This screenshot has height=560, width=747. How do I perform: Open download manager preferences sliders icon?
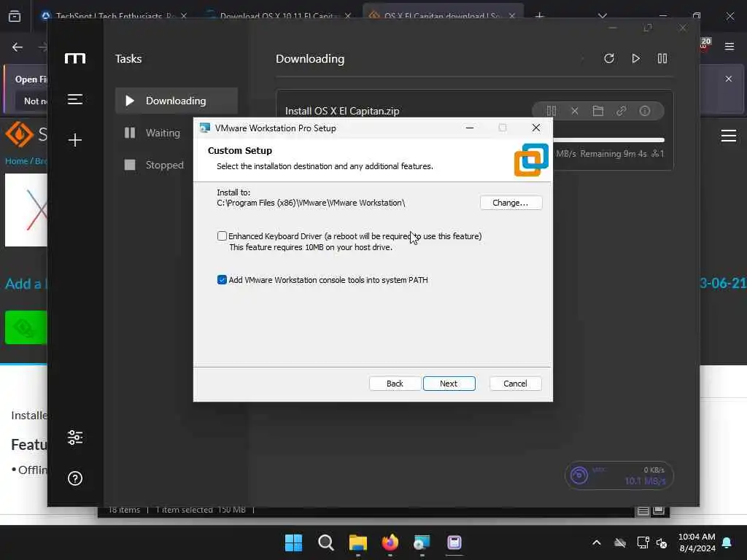75,437
